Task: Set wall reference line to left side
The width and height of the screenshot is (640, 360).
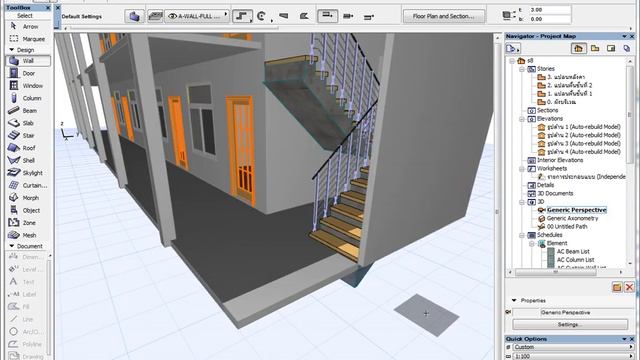Action: coord(327,16)
